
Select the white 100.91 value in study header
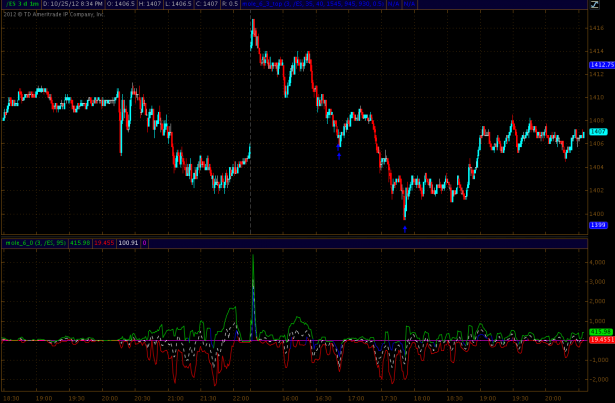pos(128,242)
